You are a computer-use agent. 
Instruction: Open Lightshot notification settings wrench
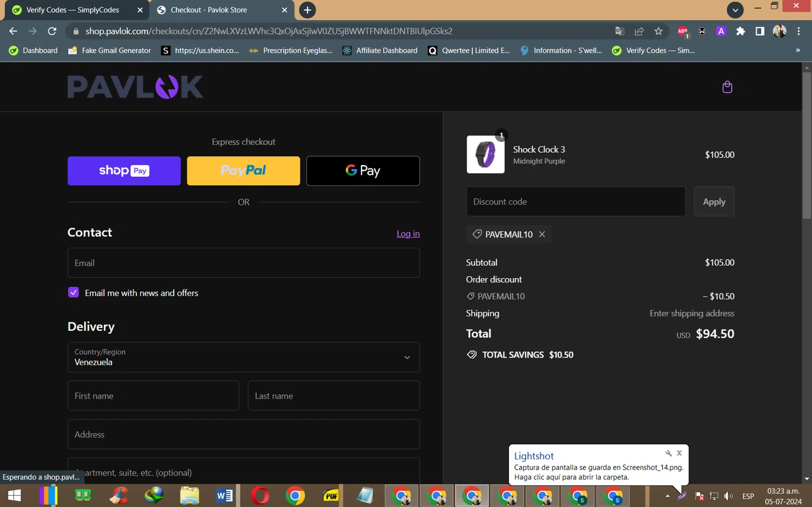tap(669, 453)
